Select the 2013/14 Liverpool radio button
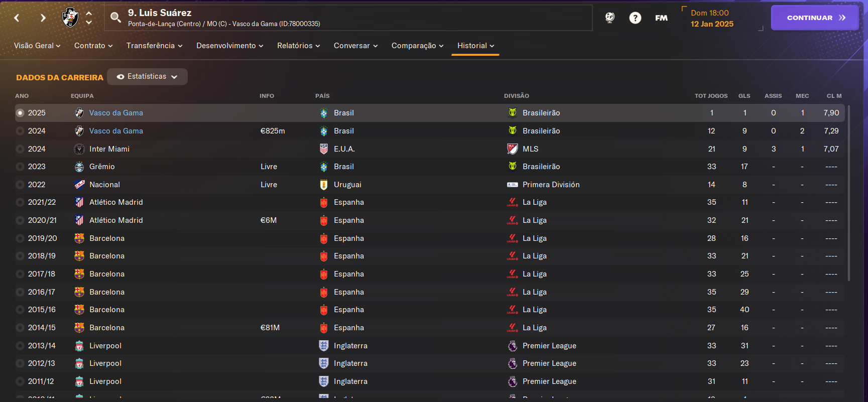 [20, 346]
